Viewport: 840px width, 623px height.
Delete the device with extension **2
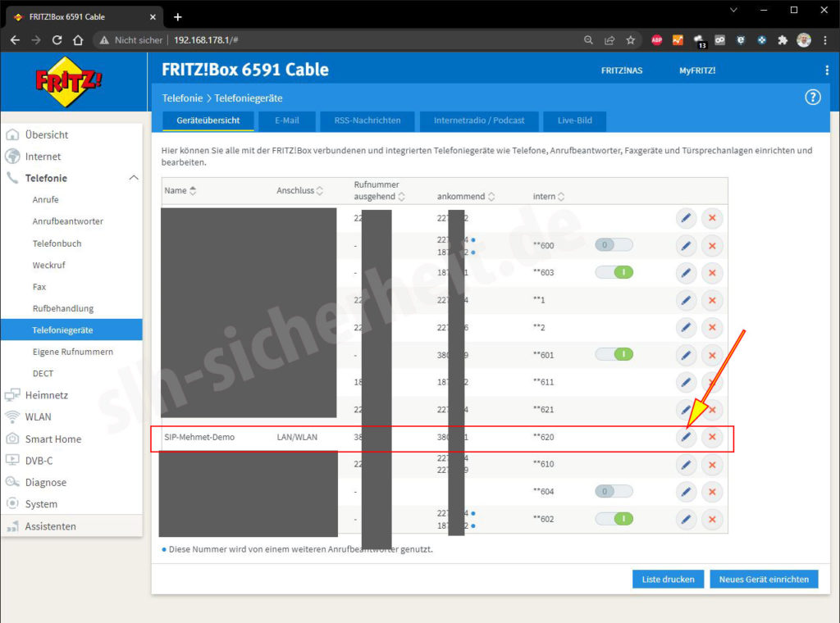tap(712, 328)
